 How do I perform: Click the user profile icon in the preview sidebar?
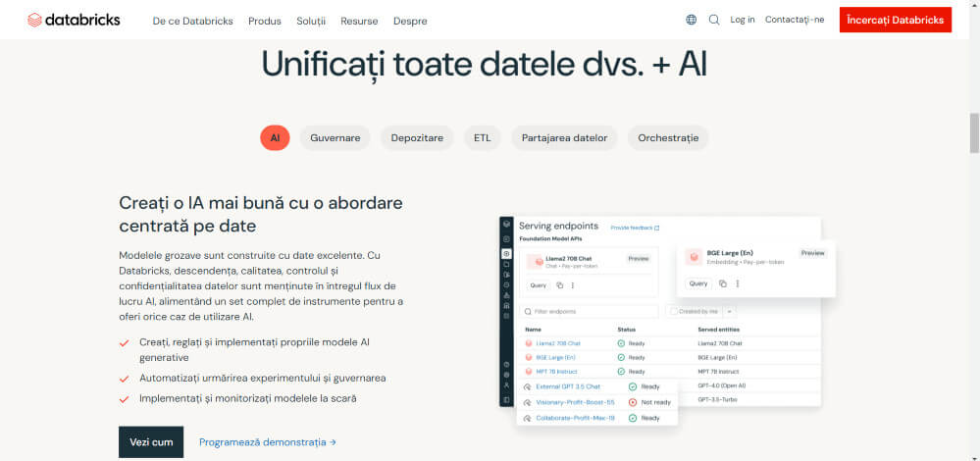coord(506,386)
